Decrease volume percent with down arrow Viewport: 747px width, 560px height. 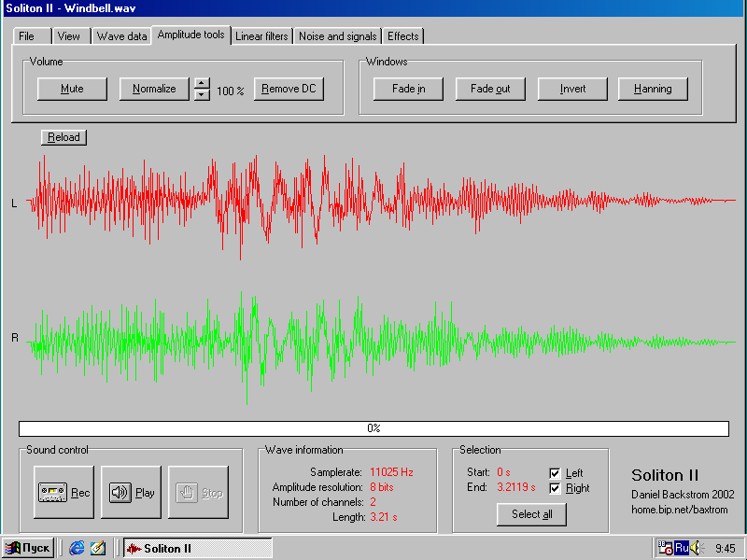(x=201, y=95)
